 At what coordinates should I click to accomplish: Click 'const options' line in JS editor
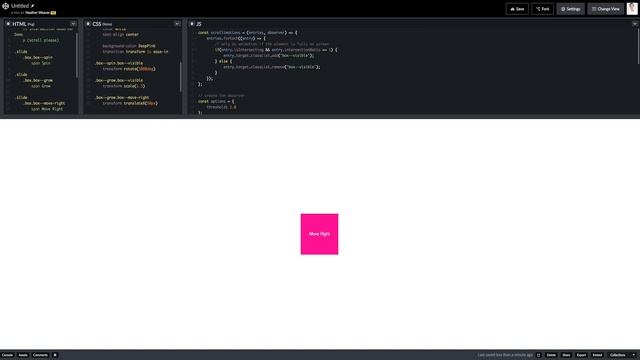216,101
